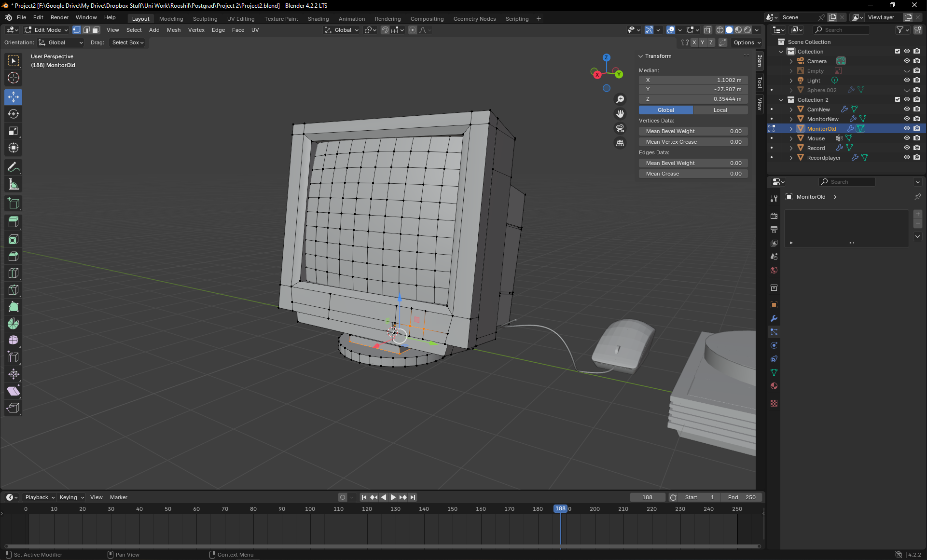Select the Scale tool
This screenshot has width=927, height=560.
(x=14, y=131)
